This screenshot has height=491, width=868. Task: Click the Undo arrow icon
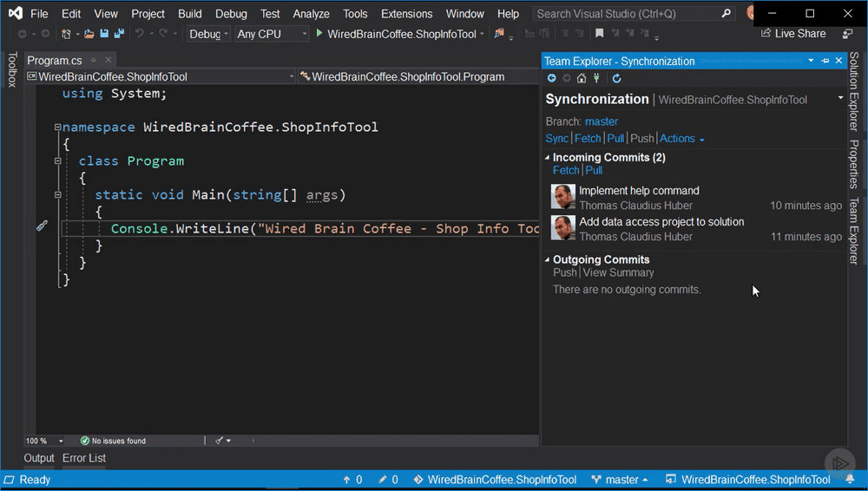click(x=139, y=34)
